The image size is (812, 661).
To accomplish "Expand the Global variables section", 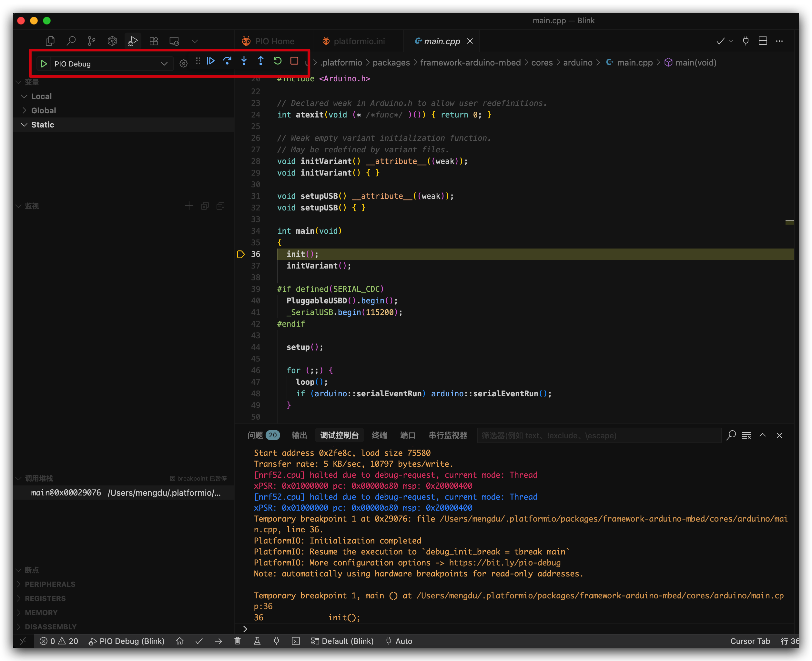I will coord(43,110).
